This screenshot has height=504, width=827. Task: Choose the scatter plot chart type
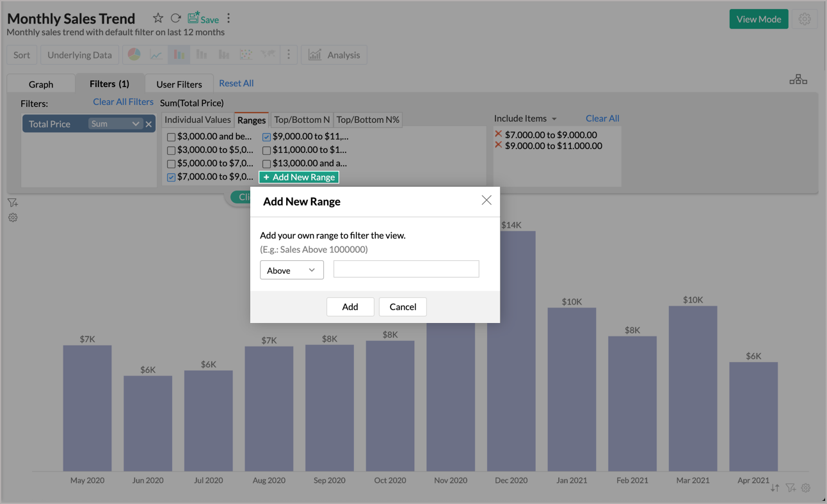click(x=246, y=54)
